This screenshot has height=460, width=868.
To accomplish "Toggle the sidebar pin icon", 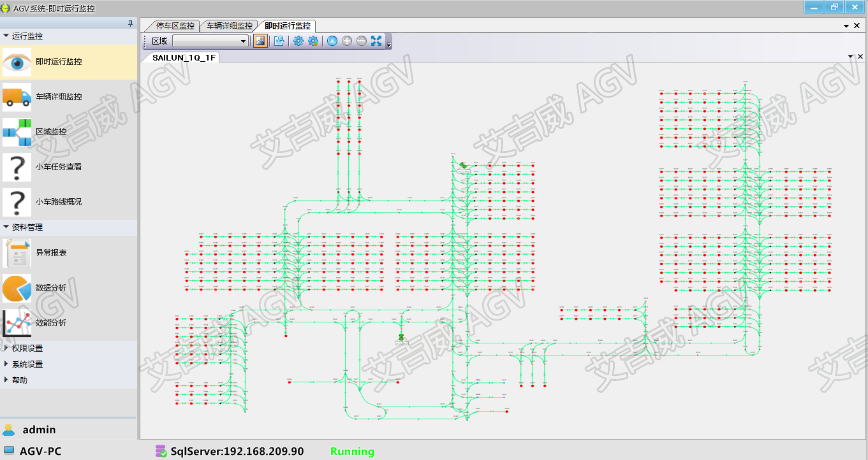I will [131, 24].
